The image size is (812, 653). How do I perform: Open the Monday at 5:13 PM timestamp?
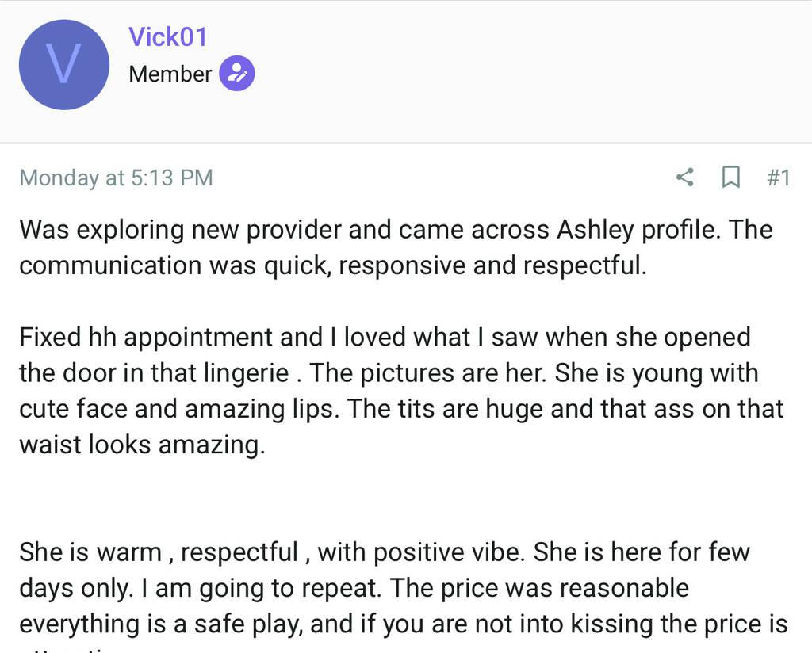[x=116, y=178]
